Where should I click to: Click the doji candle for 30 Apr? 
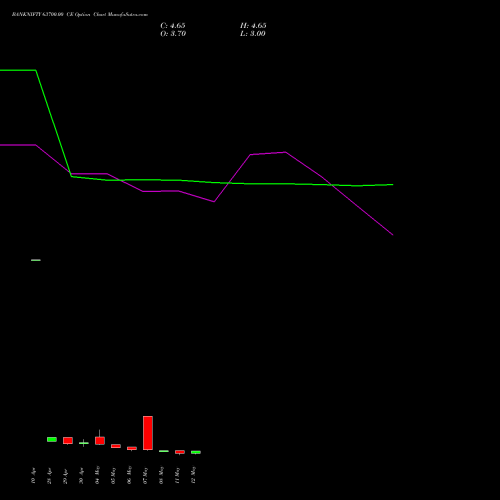(84, 443)
